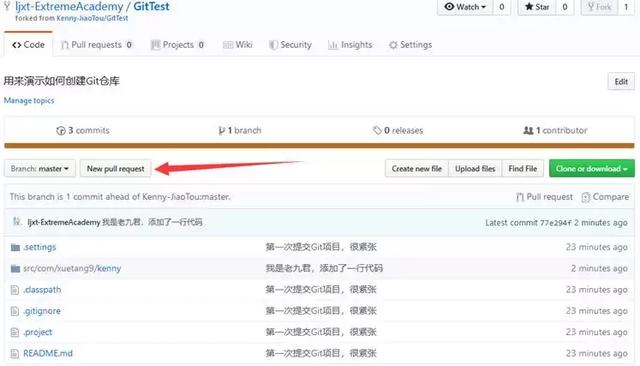The width and height of the screenshot is (640, 366).
Task: Click the Edit description button
Action: [621, 82]
